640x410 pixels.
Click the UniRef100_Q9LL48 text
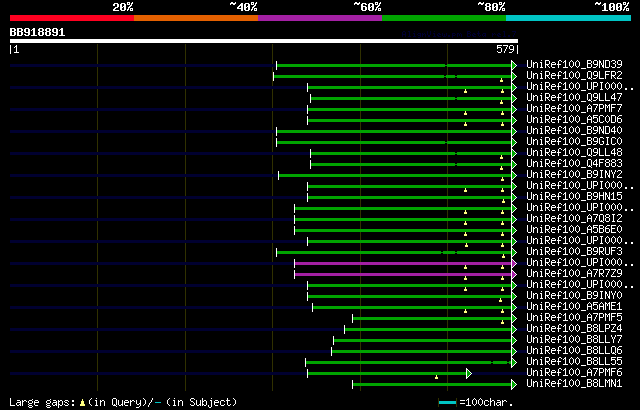(574, 153)
